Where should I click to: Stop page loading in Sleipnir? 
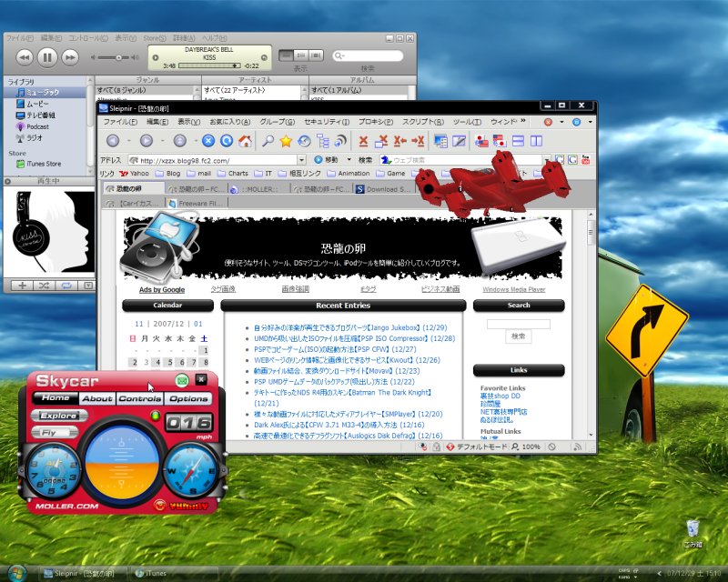pos(208,141)
